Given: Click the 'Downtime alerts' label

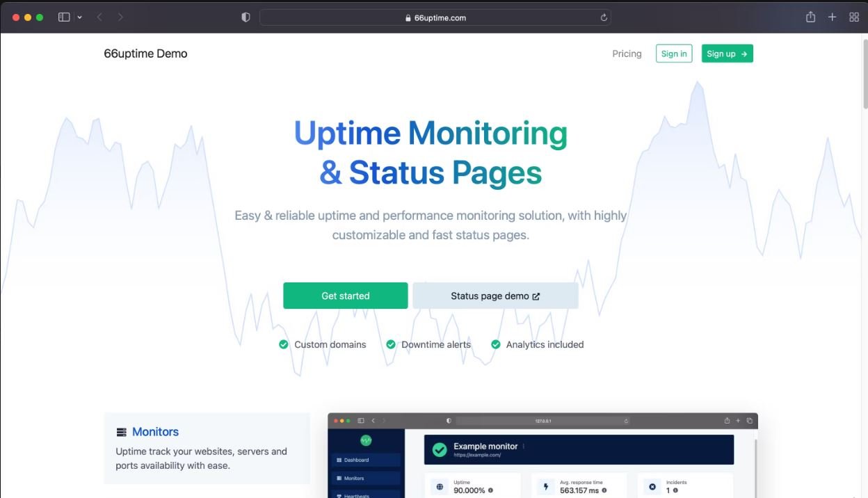Looking at the screenshot, I should coord(436,344).
